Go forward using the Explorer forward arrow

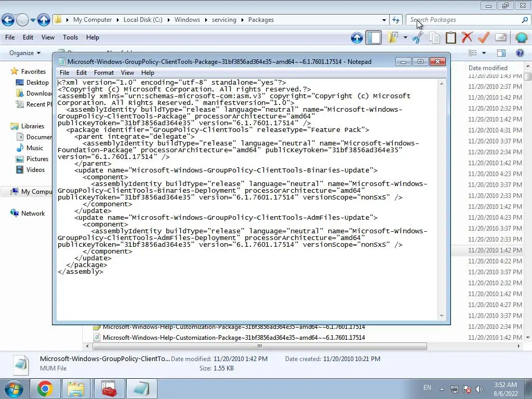click(x=23, y=20)
